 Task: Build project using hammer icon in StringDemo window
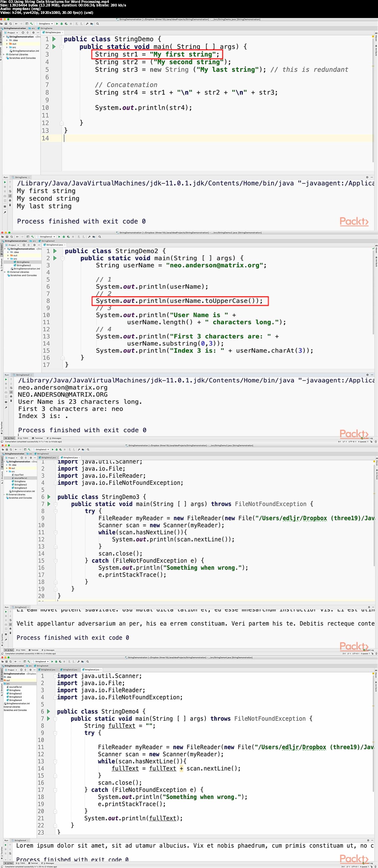31,24
